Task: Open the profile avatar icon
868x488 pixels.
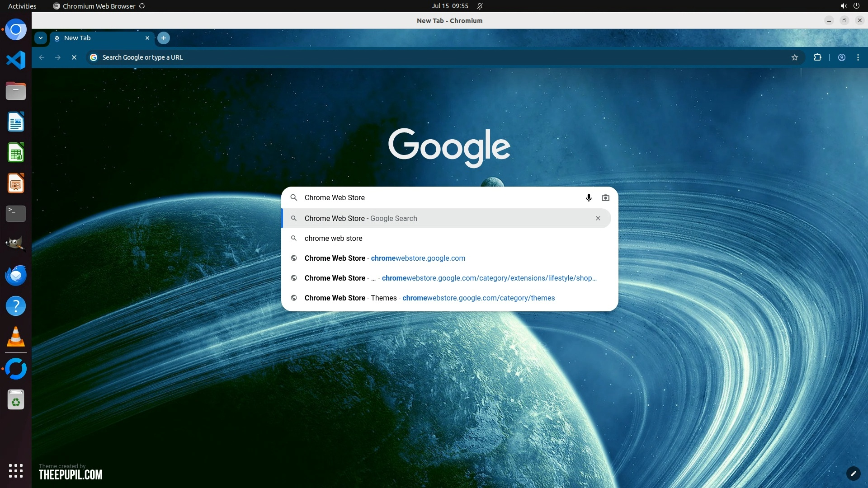Action: coord(842,57)
